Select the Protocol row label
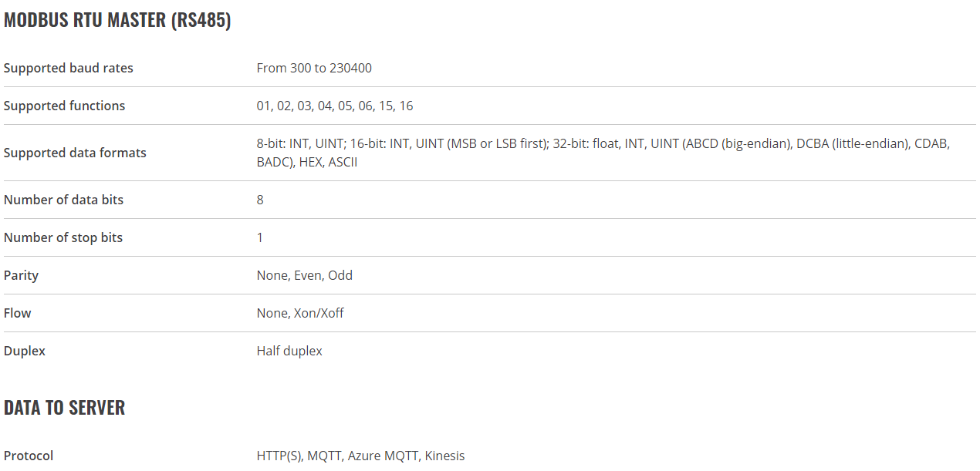980x471 pixels. [29, 456]
